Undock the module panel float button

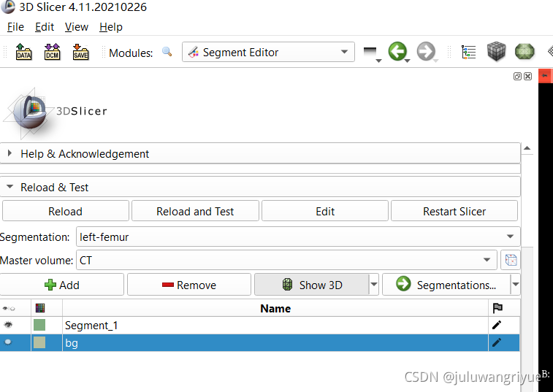coord(517,76)
